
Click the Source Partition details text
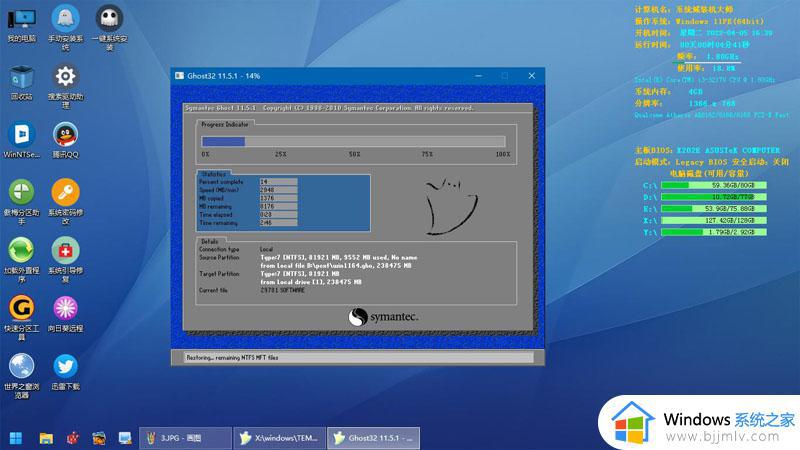338,261
